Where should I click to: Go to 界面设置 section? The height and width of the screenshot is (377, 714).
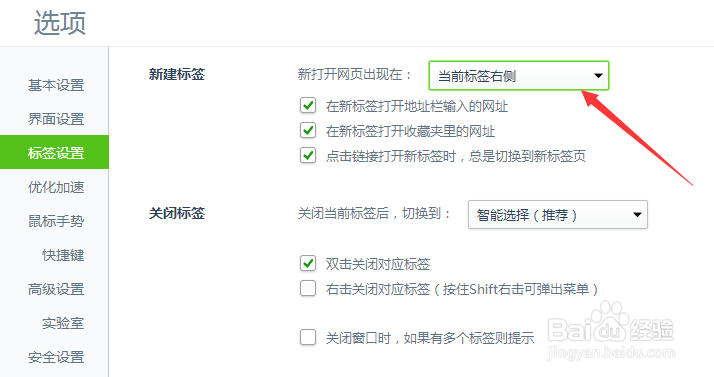[56, 119]
